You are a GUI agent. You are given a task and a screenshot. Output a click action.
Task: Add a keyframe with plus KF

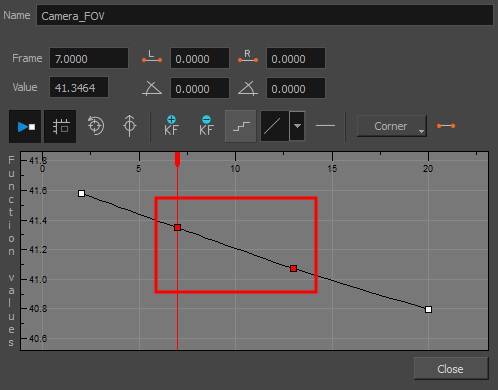click(171, 126)
